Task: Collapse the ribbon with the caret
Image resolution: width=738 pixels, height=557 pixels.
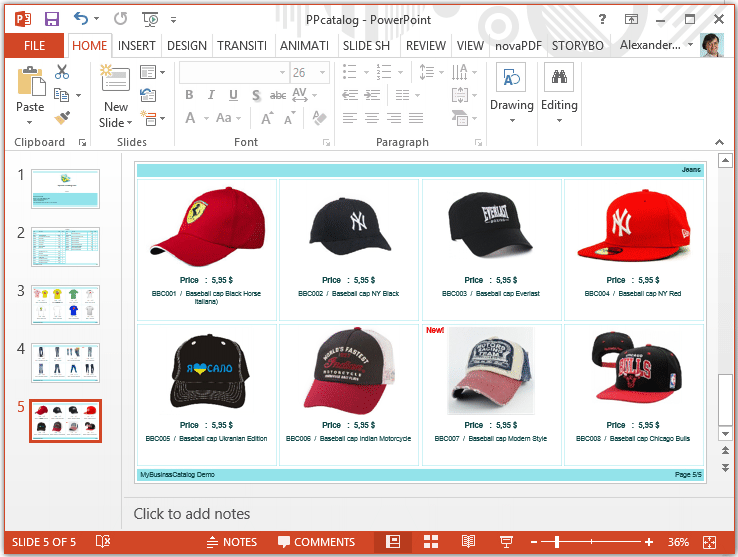Action: (x=719, y=142)
